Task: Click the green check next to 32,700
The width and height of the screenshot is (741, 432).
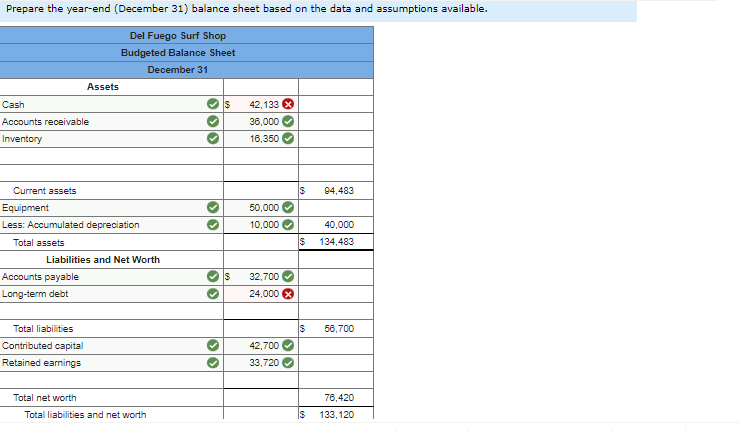Action: coord(288,276)
